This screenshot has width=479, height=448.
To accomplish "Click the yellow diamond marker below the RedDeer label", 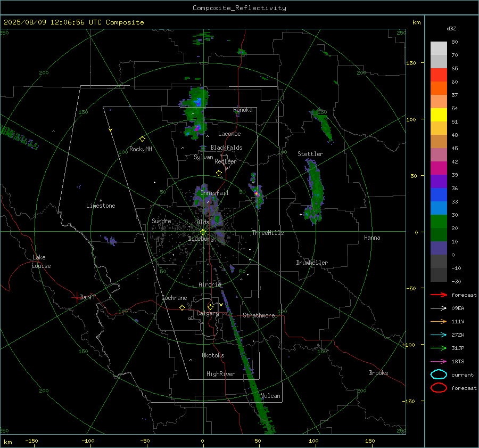I will pyautogui.click(x=219, y=173).
